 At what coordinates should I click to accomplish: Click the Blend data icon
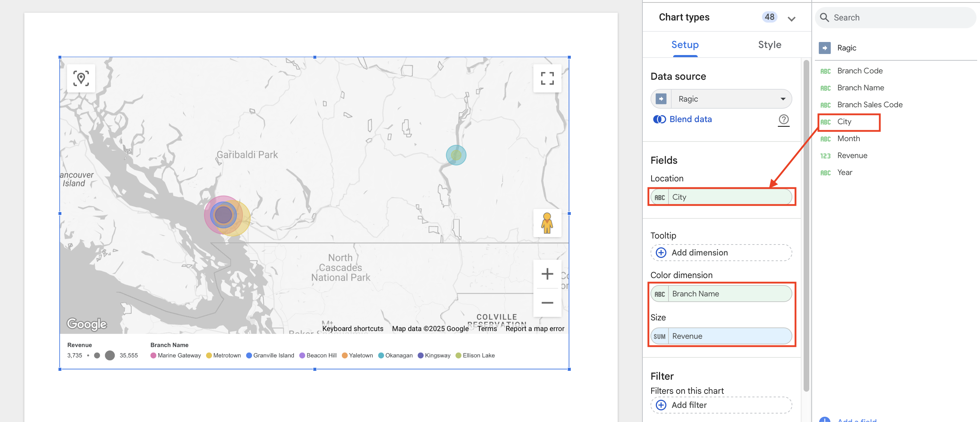click(659, 120)
